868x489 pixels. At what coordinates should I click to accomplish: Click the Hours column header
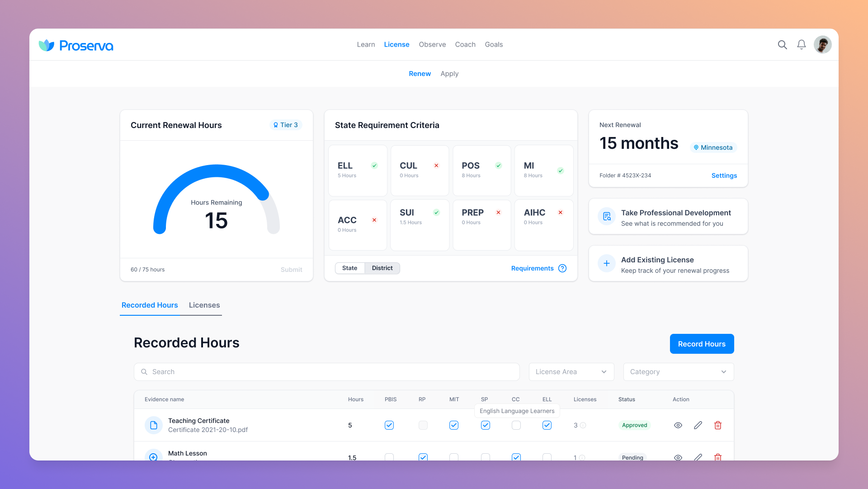point(356,399)
